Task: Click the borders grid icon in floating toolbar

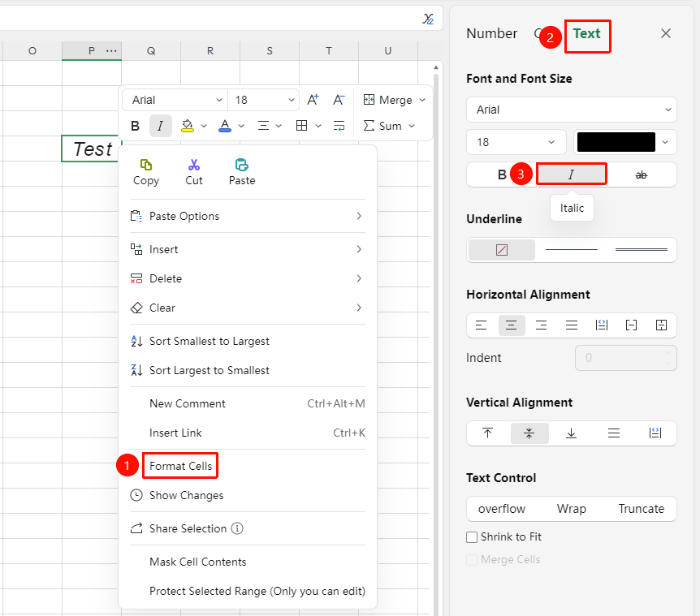Action: point(302,126)
